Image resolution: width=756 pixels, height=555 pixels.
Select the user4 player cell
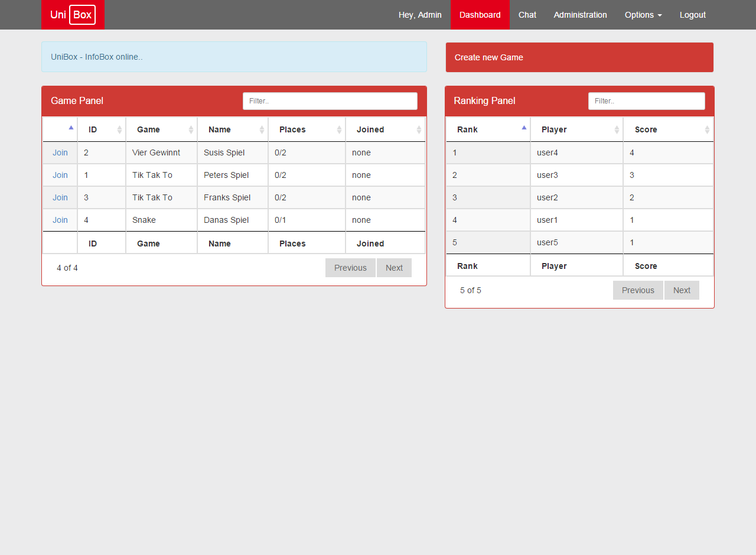click(576, 152)
